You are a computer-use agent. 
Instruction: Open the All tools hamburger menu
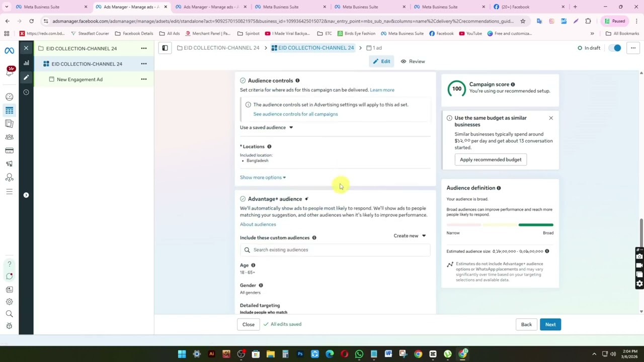pyautogui.click(x=9, y=192)
